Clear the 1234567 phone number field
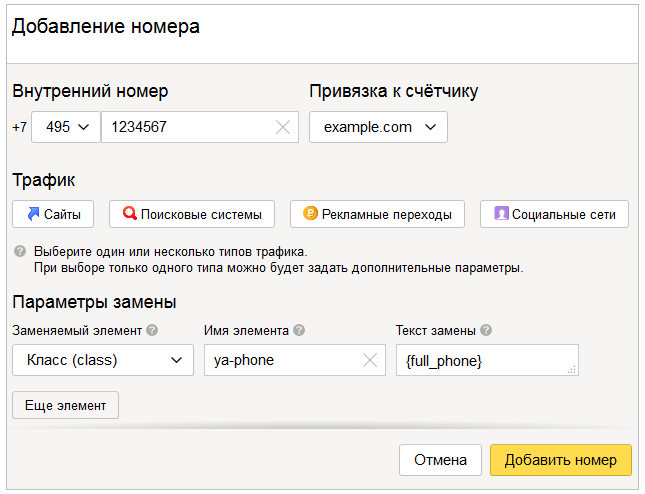Image resolution: width=645 pixels, height=494 pixels. click(x=283, y=127)
